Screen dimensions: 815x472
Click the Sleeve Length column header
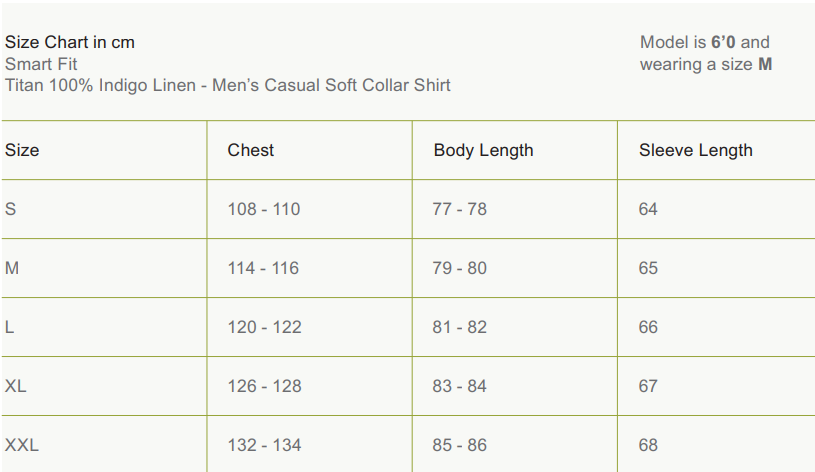pyautogui.click(x=695, y=150)
